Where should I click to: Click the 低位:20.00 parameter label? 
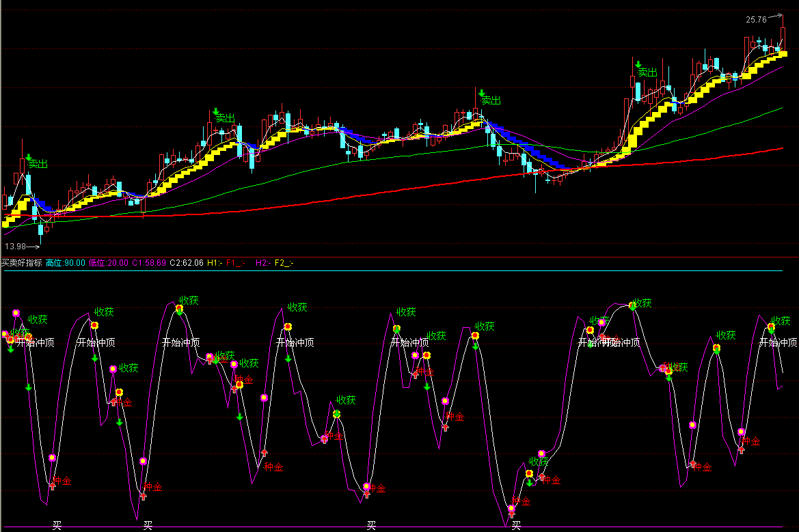coord(109,262)
